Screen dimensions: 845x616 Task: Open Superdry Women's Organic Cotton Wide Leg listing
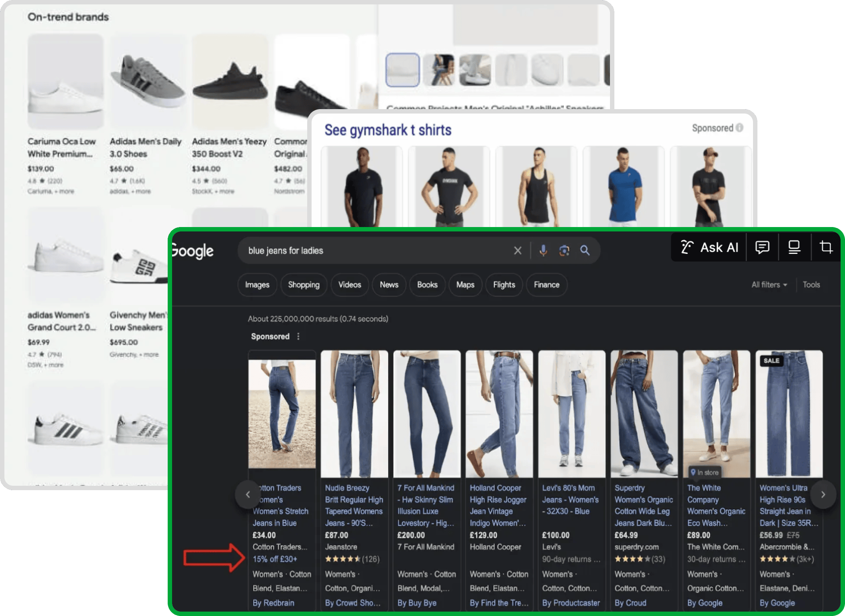(643, 506)
